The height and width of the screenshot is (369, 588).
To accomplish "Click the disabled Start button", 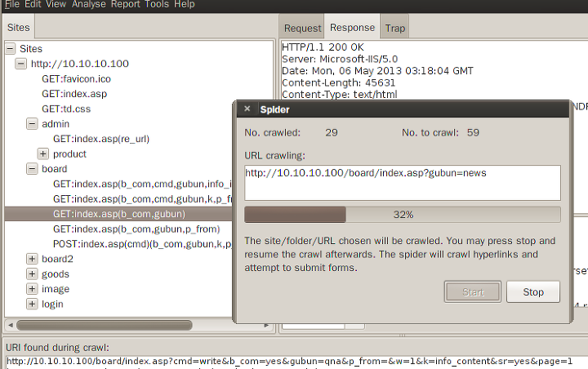I will pyautogui.click(x=473, y=291).
